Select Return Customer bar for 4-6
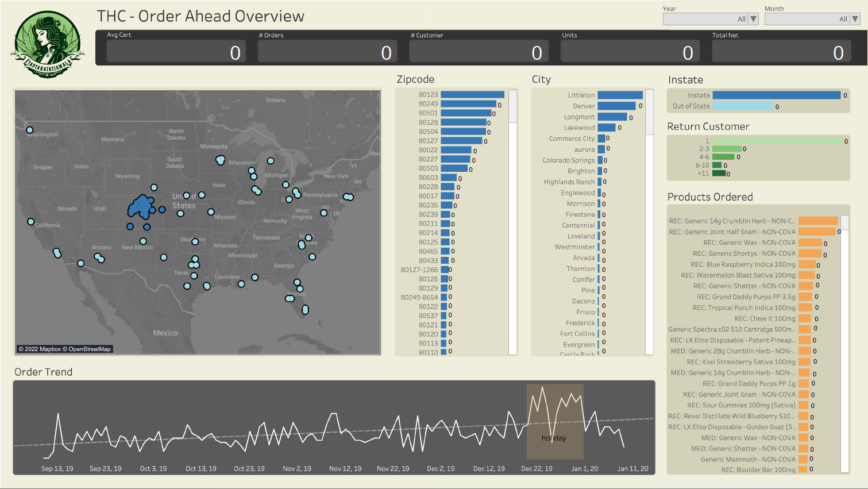Image resolution: width=868 pixels, height=489 pixels. 723,157
